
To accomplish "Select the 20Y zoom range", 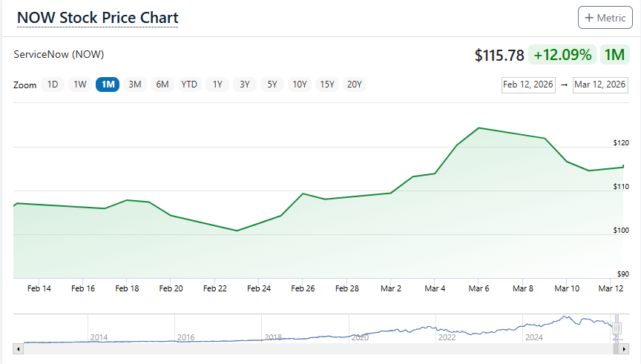I will click(x=355, y=85).
